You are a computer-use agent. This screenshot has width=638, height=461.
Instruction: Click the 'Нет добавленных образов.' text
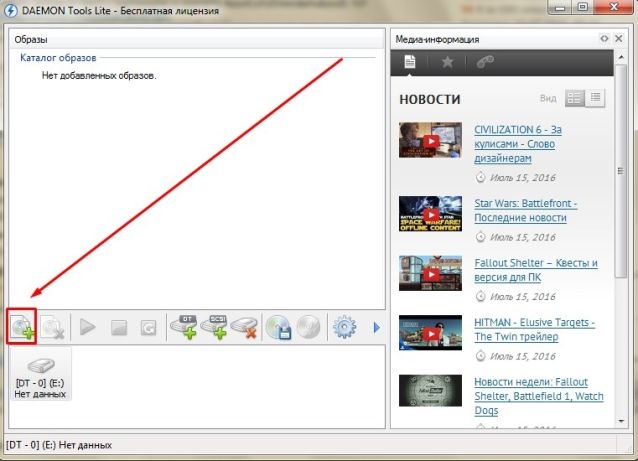99,75
